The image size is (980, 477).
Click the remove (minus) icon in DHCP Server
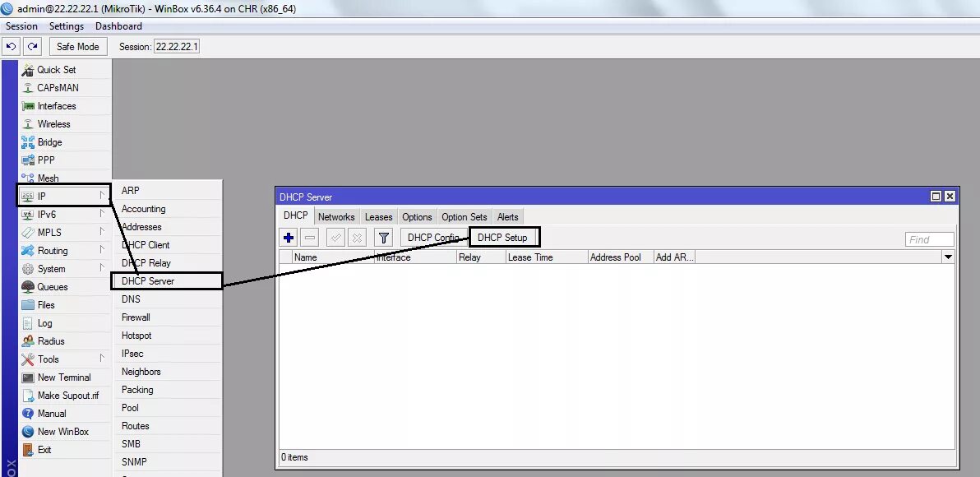click(310, 238)
